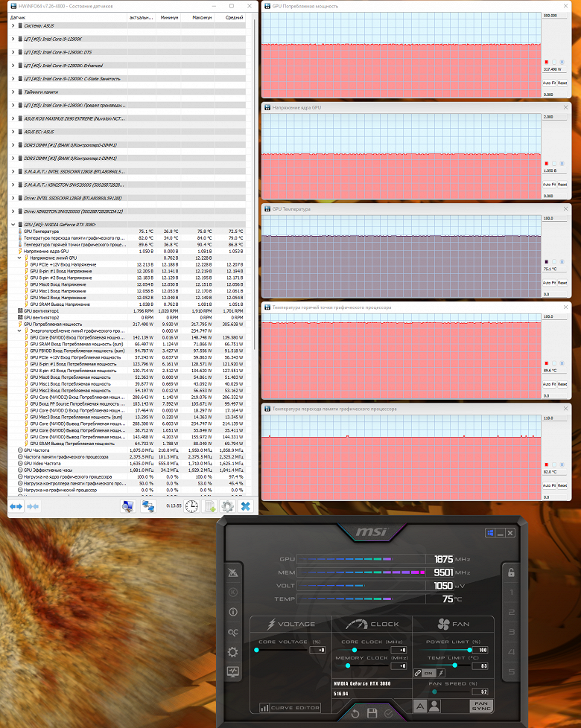
Task: Expand the Система: ASUS sensor group
Action: click(13, 25)
